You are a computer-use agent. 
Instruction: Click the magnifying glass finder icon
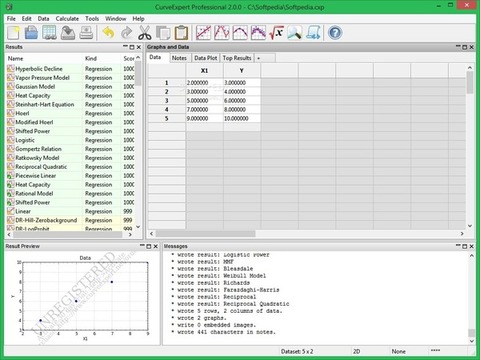[295, 33]
